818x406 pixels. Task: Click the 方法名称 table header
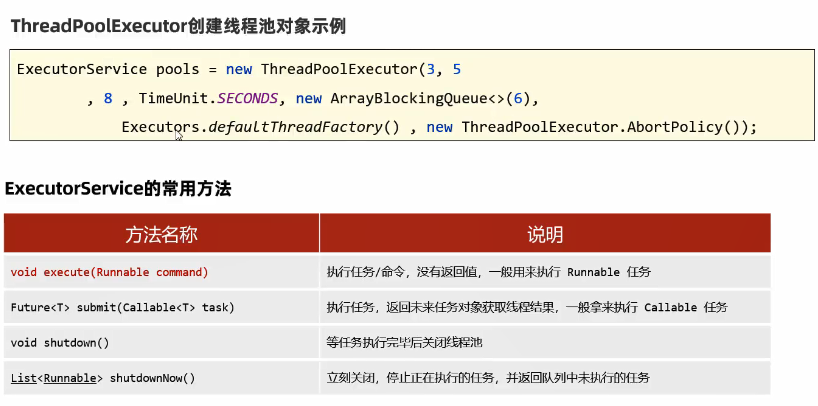click(x=161, y=233)
